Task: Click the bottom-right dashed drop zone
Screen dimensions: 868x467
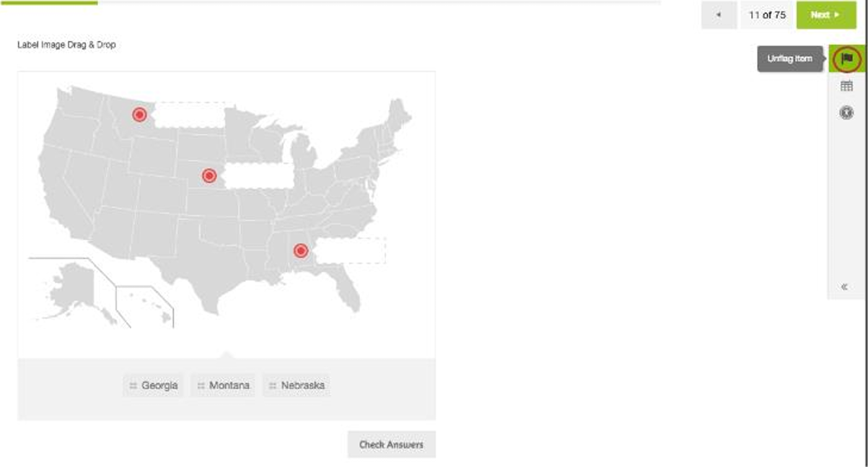Action: tap(351, 250)
